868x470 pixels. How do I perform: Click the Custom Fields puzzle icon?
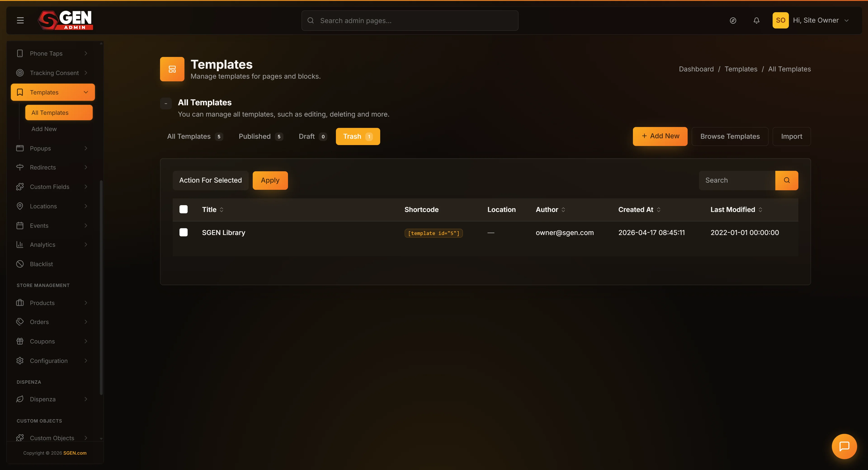tap(20, 187)
